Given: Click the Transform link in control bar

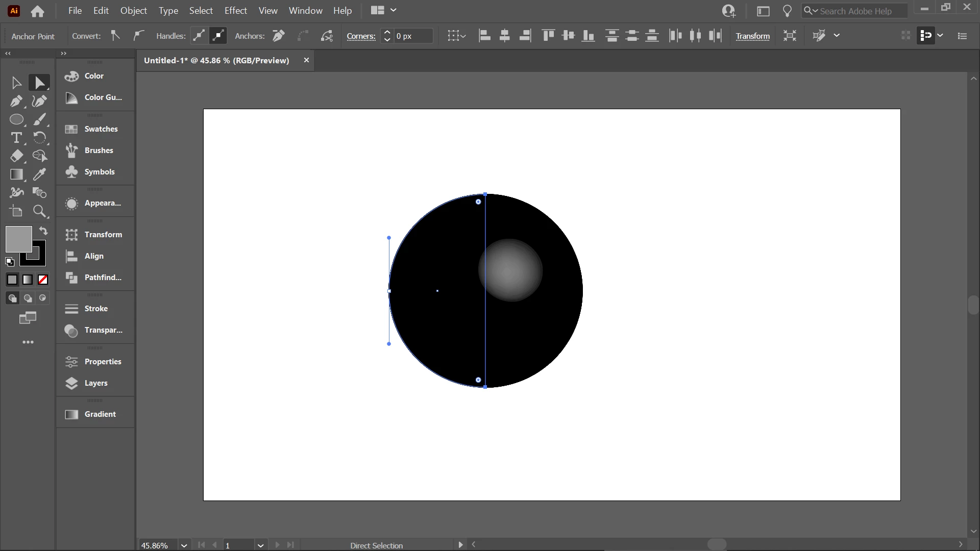Looking at the screenshot, I should (x=752, y=36).
